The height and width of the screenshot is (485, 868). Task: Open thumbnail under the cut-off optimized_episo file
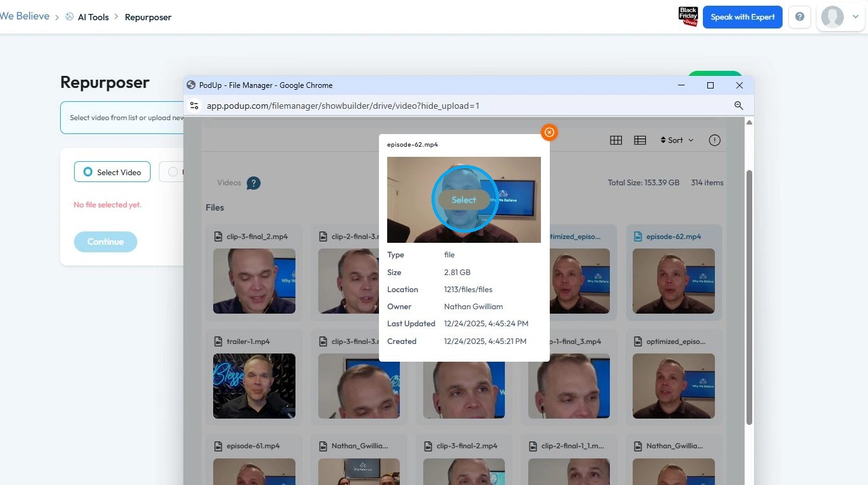(x=673, y=386)
